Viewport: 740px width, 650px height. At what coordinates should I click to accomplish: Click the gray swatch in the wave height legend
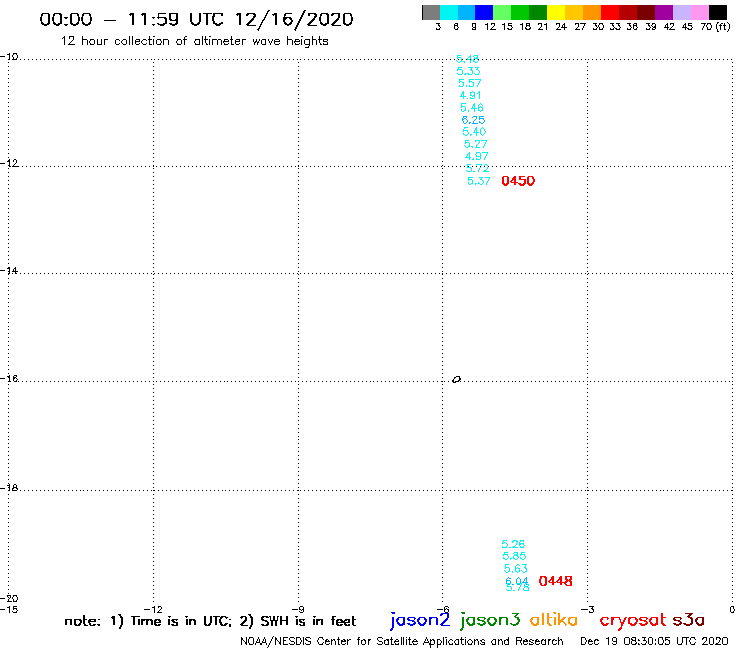pyautogui.click(x=431, y=12)
